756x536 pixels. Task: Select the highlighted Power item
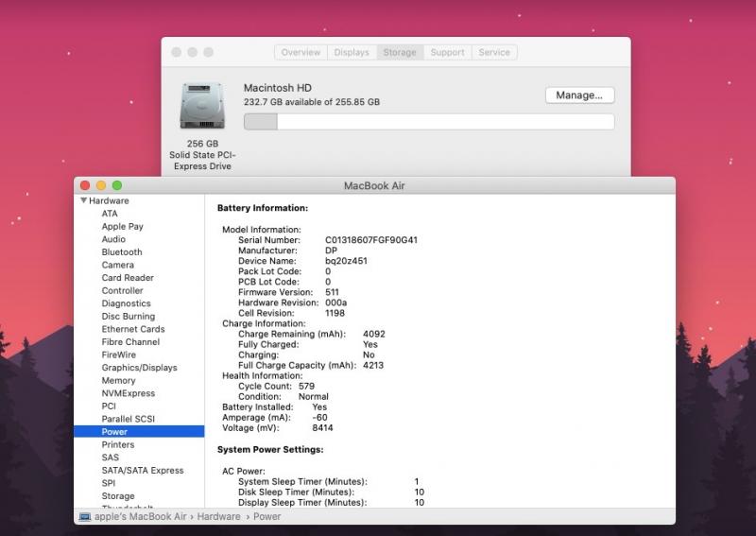[139, 432]
